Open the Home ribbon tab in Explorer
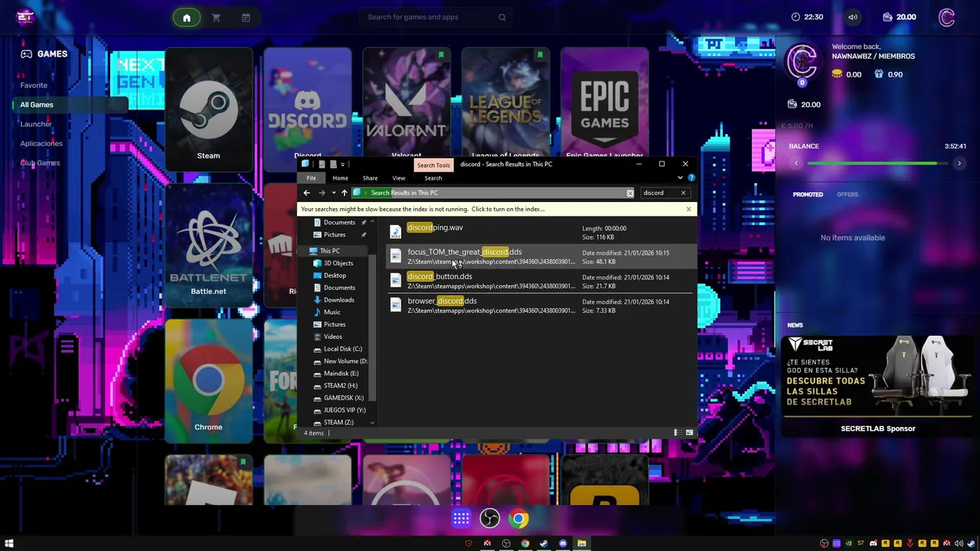The height and width of the screenshot is (551, 980). pos(340,178)
